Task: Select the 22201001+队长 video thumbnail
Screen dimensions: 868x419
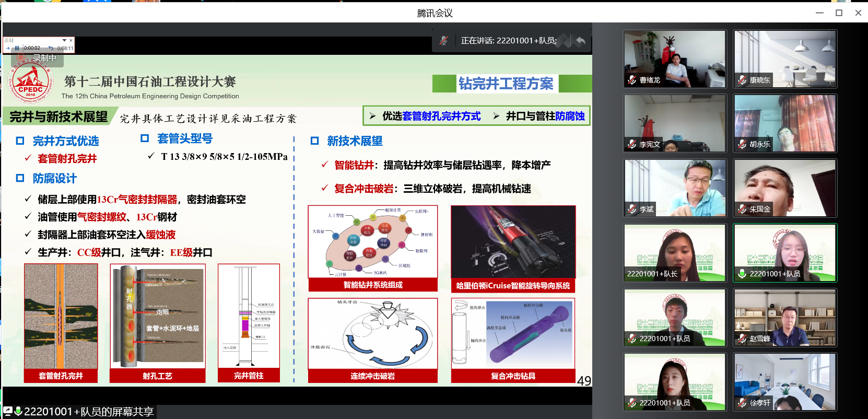Action: click(x=674, y=252)
